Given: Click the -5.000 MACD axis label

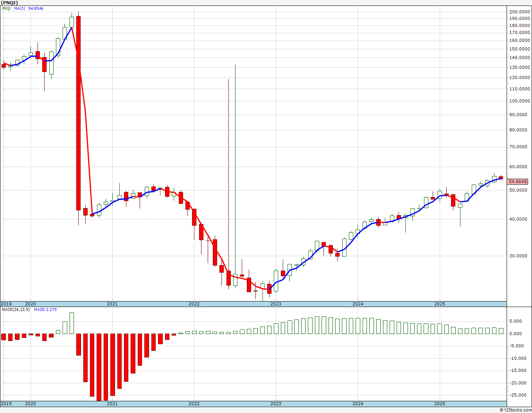Looking at the screenshot, I should pos(516,346).
